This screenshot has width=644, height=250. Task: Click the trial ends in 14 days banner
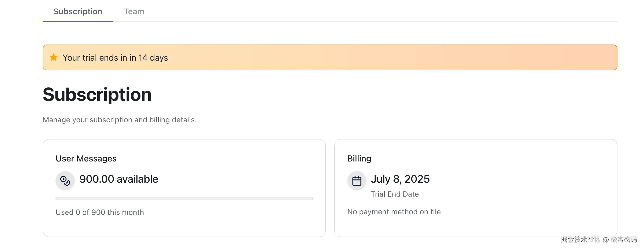coord(330,57)
